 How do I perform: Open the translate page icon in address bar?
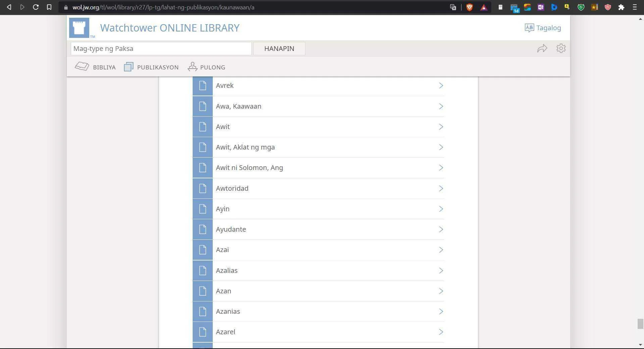[453, 7]
